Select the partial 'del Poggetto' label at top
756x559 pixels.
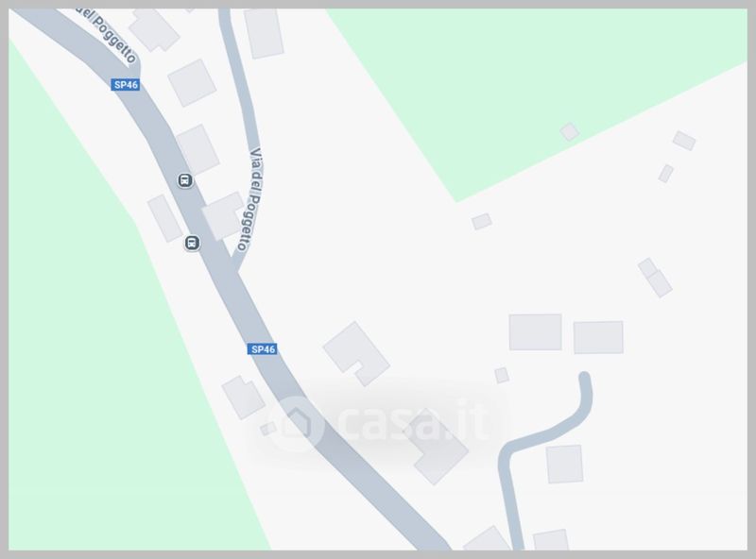107,35
